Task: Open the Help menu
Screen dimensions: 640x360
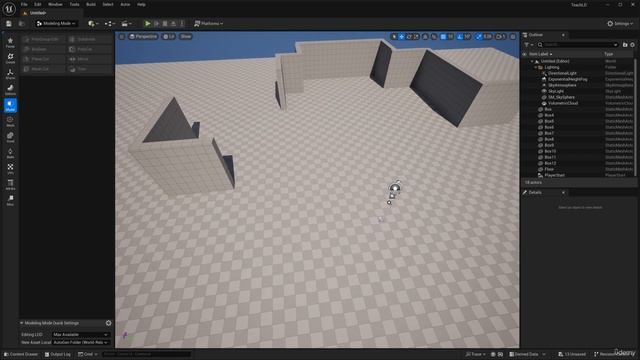Action: point(141,4)
